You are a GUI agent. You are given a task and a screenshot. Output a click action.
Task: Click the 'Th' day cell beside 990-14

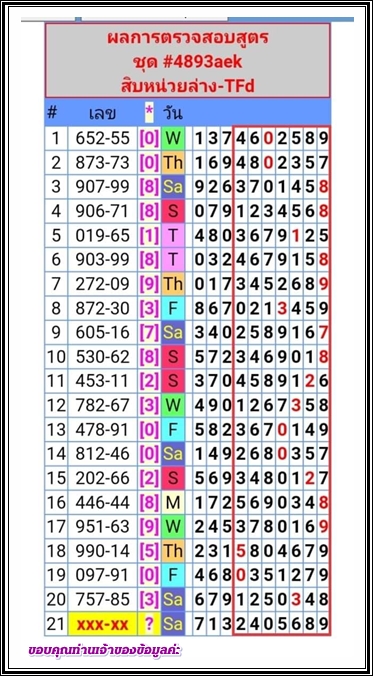coord(173,551)
